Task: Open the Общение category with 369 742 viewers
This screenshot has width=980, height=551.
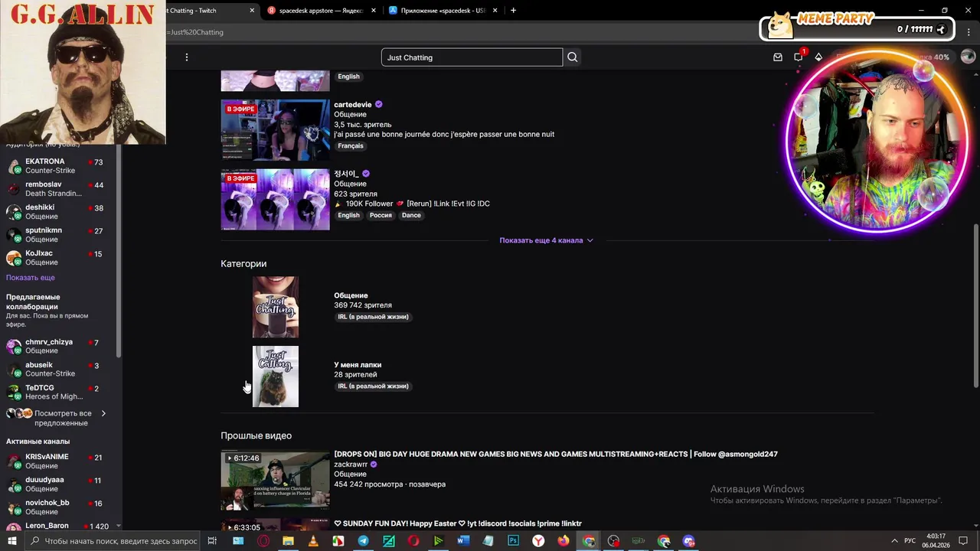Action: pos(351,295)
